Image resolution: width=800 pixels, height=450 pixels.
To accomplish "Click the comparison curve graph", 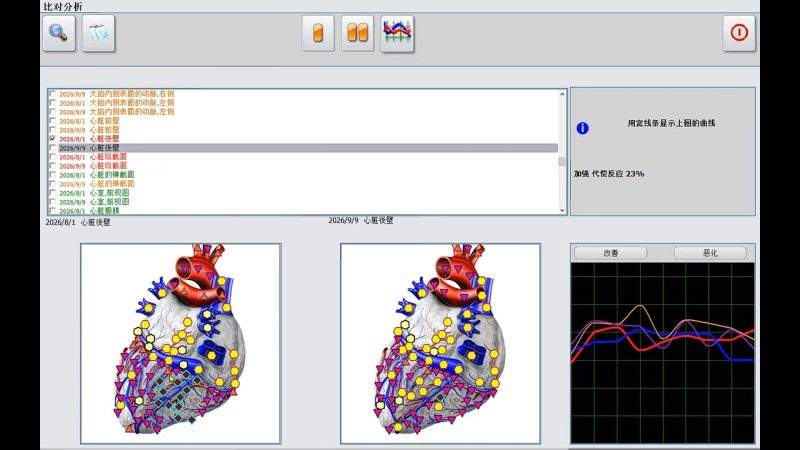I will click(x=662, y=353).
